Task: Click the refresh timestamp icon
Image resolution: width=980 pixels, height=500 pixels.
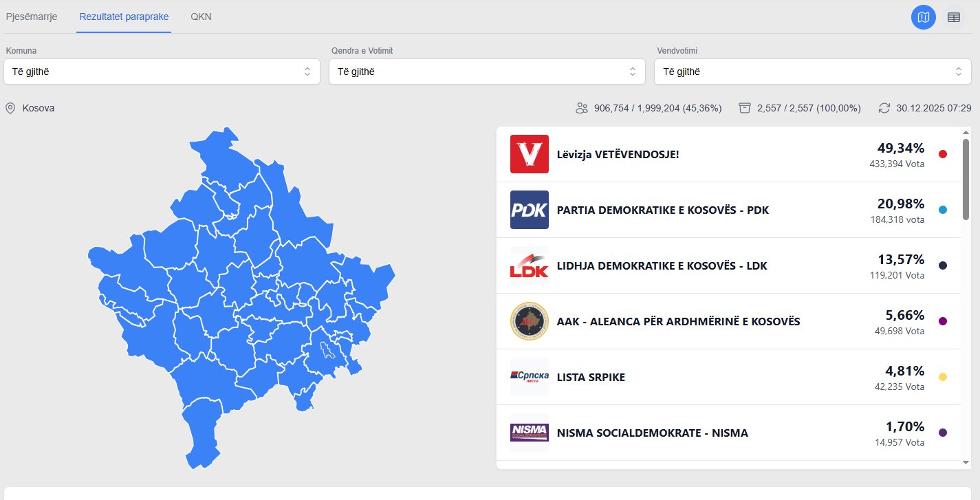Action: point(884,108)
